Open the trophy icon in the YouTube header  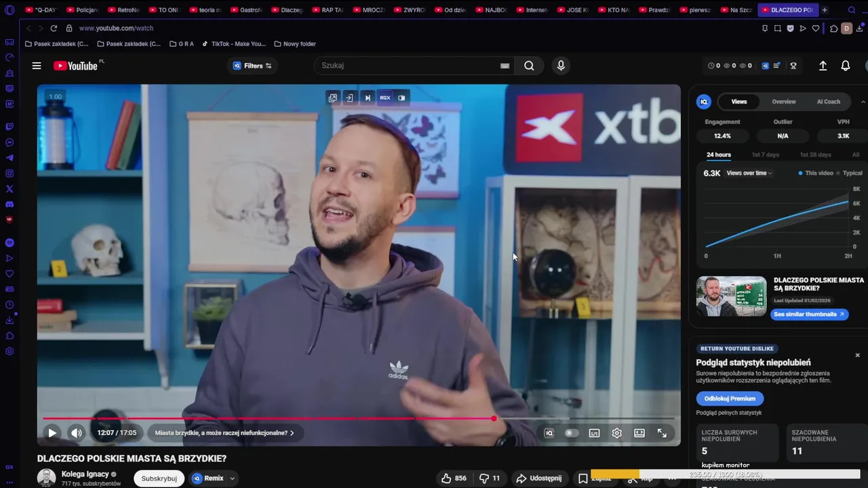point(793,66)
